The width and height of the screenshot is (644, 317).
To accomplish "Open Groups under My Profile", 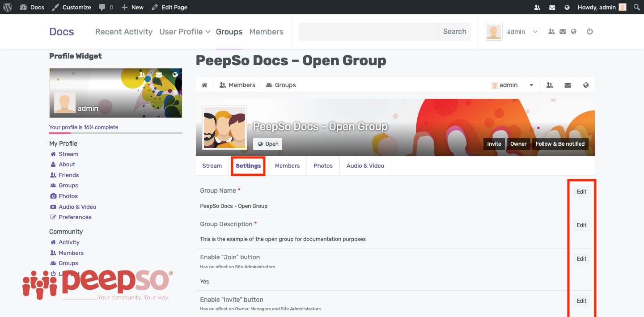I will 64,186.
